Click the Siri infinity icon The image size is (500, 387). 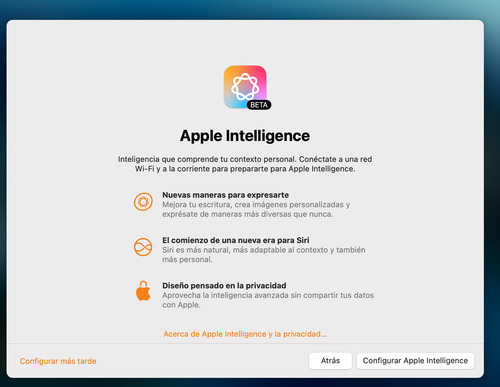[x=143, y=247]
